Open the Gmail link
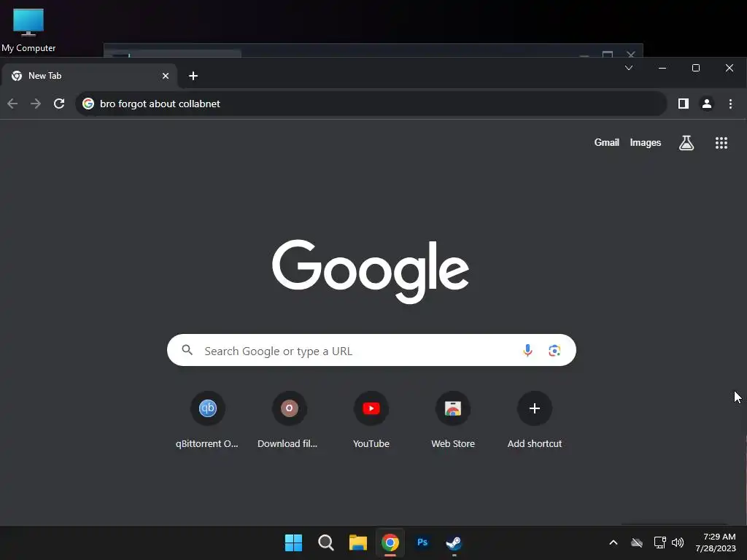747x560 pixels. 606,142
